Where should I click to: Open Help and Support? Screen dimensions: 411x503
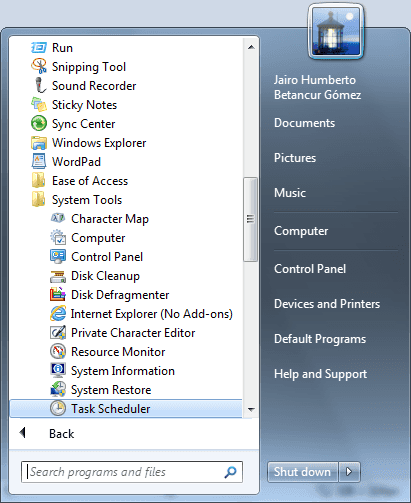[320, 374]
